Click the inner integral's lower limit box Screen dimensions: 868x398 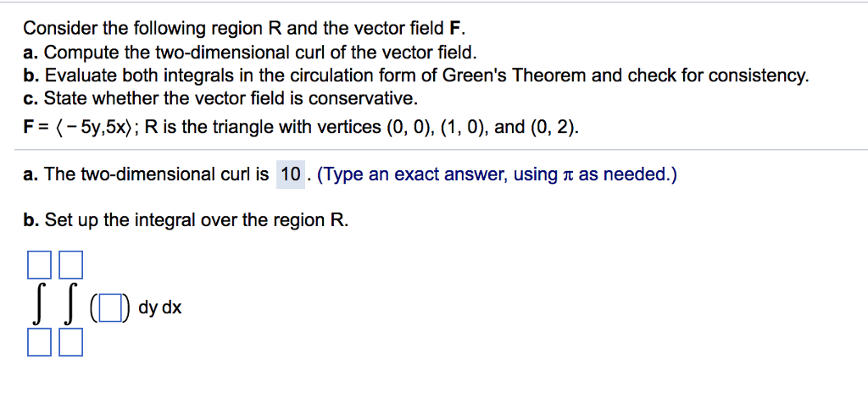71,342
